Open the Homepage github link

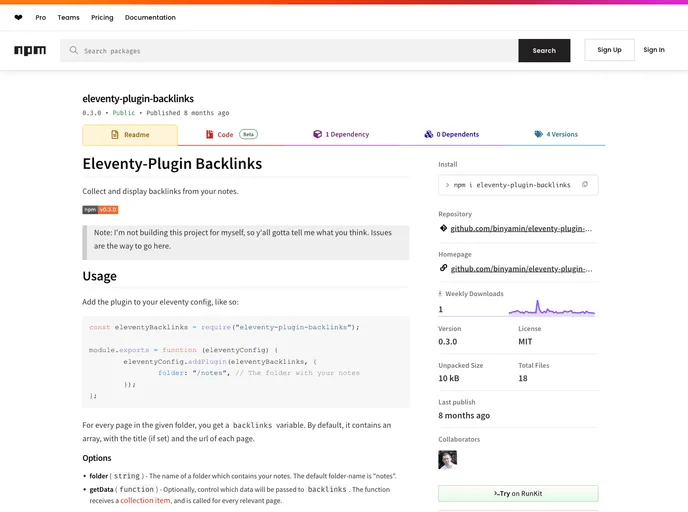tap(521, 269)
